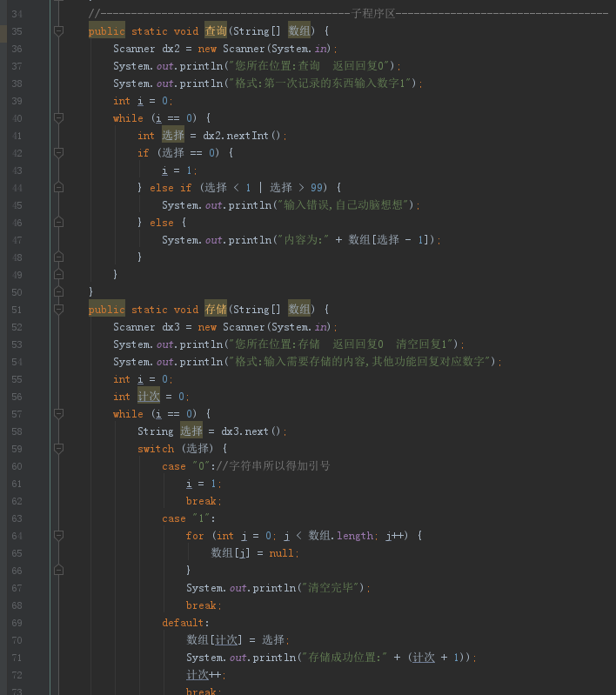Image resolution: width=616 pixels, height=695 pixels.
Task: Fold the for loop at line 64
Action: tap(58, 536)
